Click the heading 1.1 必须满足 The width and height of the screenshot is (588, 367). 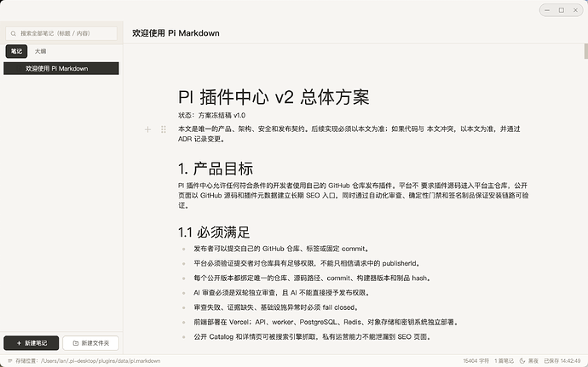214,232
